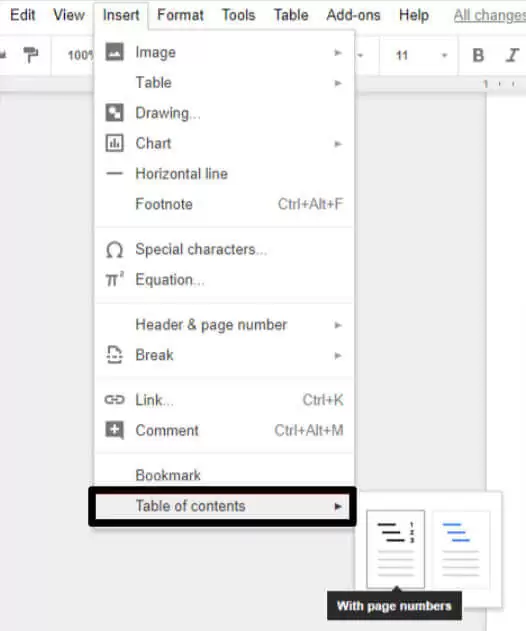Click the Comment plus icon
The width and height of the screenshot is (526, 631).
tap(114, 430)
